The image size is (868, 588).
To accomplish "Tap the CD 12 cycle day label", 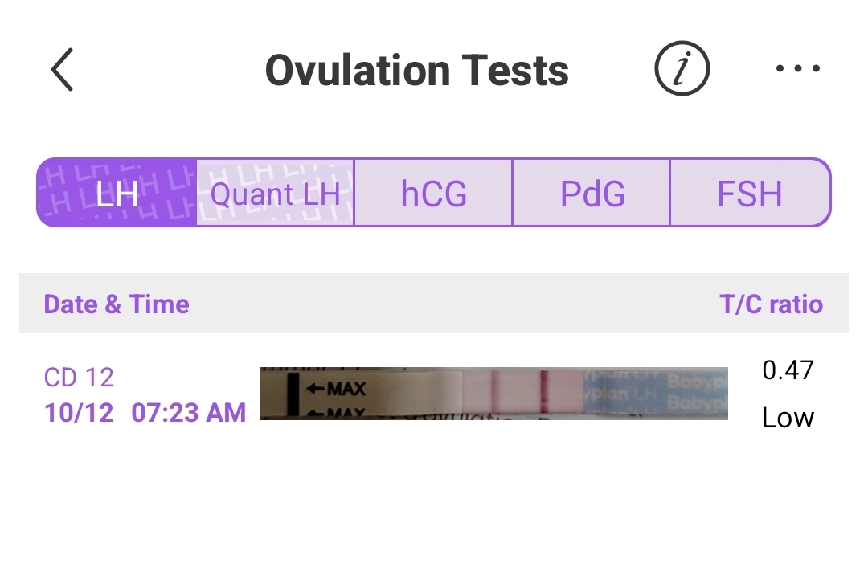I will pos(79,377).
